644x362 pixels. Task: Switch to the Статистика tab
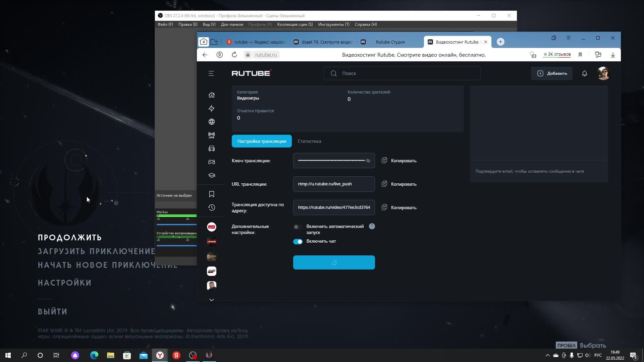pos(309,141)
